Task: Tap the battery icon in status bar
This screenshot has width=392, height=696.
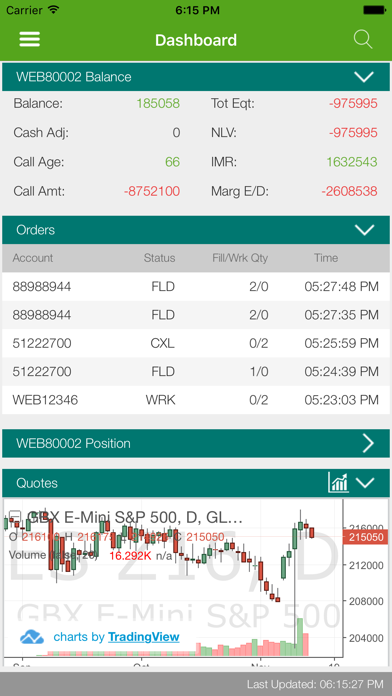Action: pyautogui.click(x=374, y=10)
